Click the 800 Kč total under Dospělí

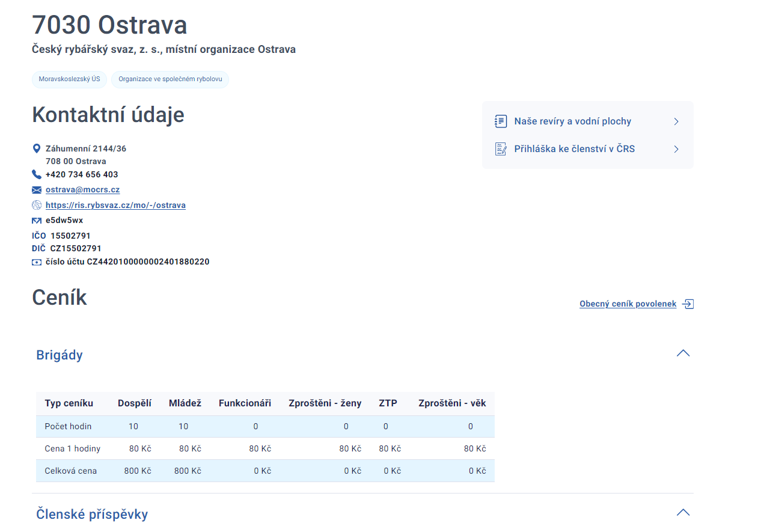(138, 471)
